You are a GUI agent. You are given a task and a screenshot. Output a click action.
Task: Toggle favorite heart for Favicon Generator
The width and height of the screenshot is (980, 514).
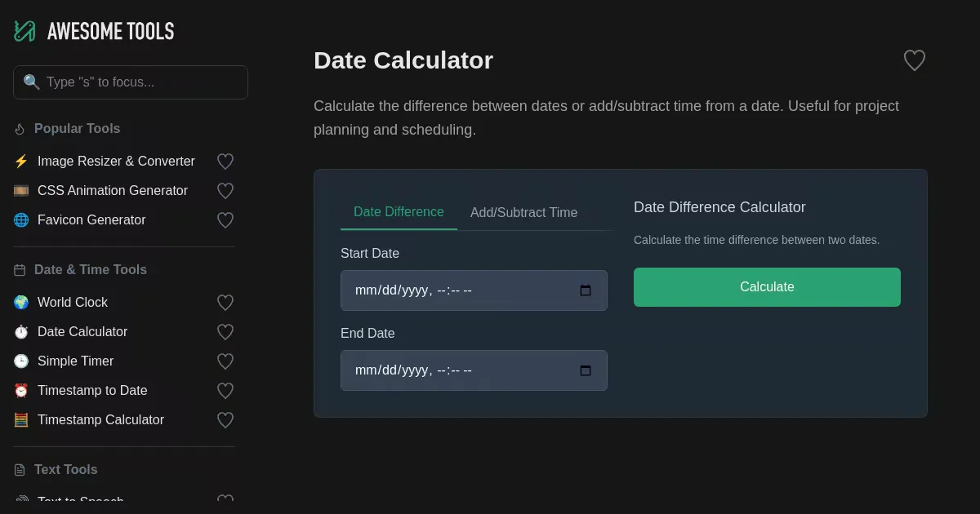[x=225, y=220]
